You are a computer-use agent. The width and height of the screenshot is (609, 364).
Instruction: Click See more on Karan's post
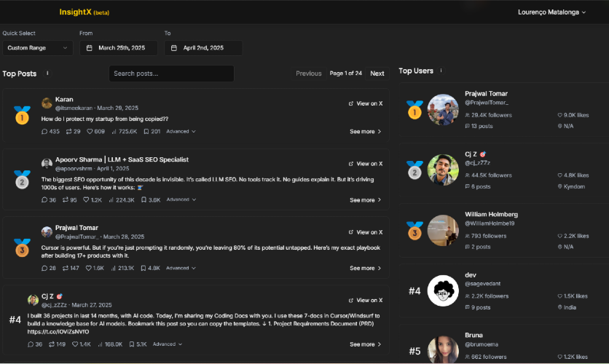pos(366,132)
